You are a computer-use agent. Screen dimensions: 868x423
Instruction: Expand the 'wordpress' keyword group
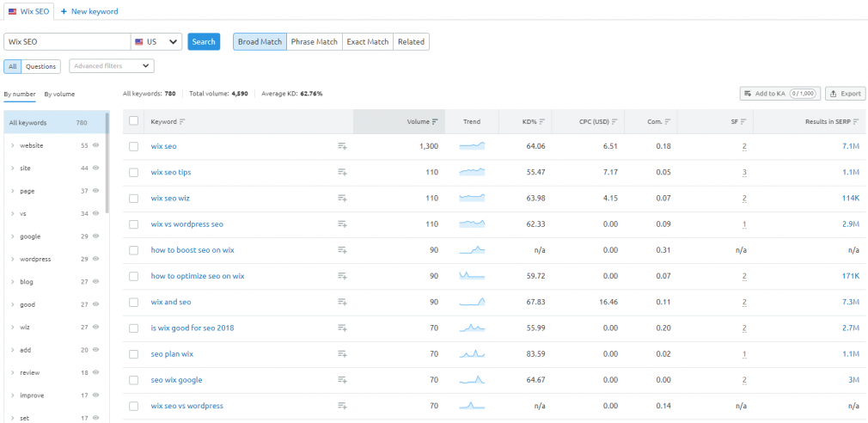point(12,259)
